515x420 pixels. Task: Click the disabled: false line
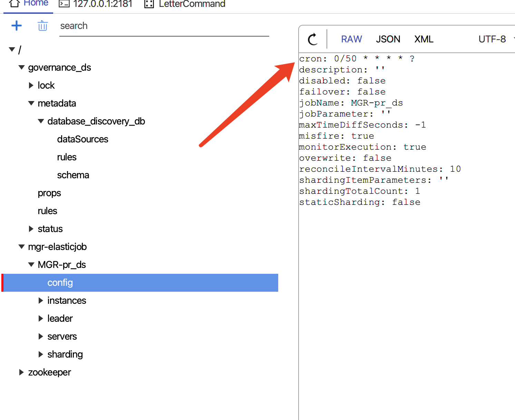[342, 81]
